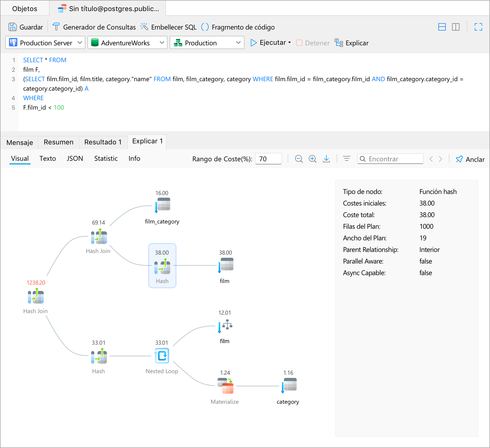The width and height of the screenshot is (490, 448).
Task: Open the Statistic view tab
Action: [x=106, y=159]
